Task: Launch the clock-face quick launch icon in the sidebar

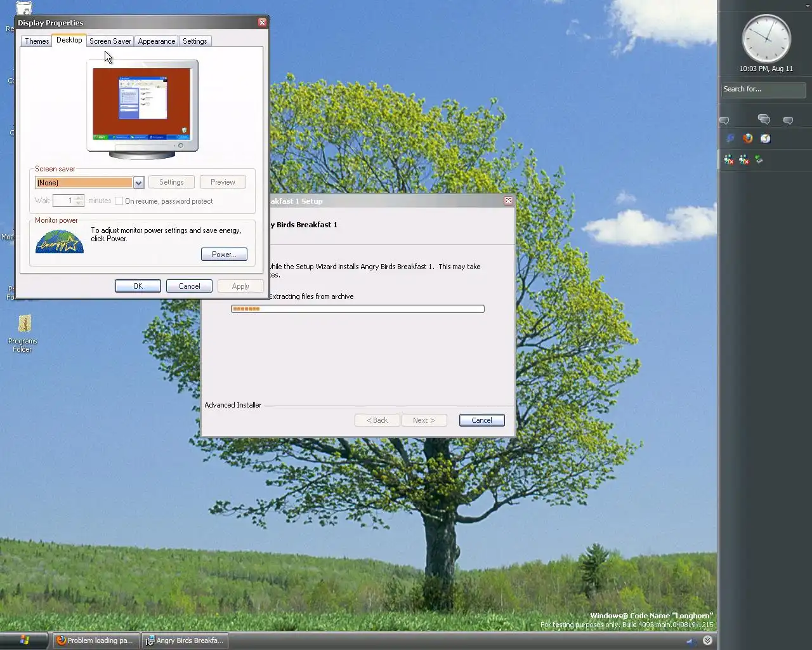Action: coord(766,138)
